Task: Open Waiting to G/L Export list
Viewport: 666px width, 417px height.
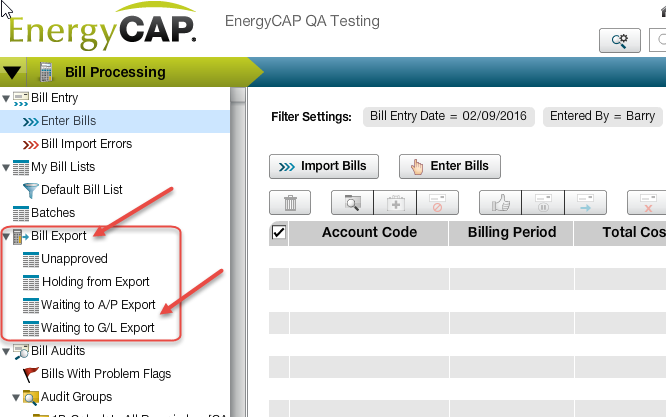Action: pos(98,327)
